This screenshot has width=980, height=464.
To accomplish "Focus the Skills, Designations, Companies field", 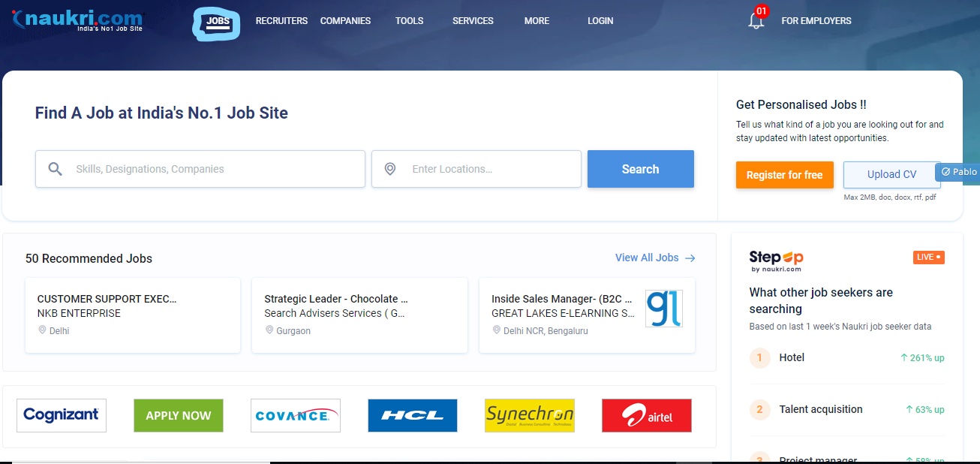I will tap(200, 169).
